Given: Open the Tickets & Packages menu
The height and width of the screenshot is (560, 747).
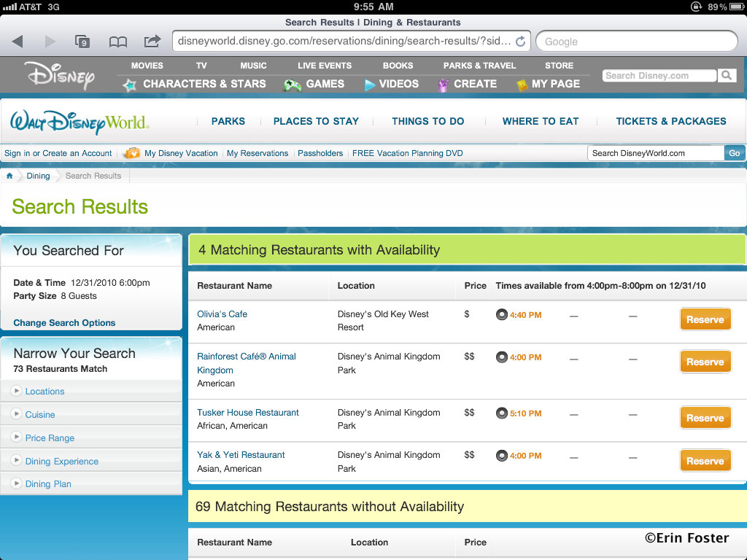Looking at the screenshot, I should (x=670, y=121).
